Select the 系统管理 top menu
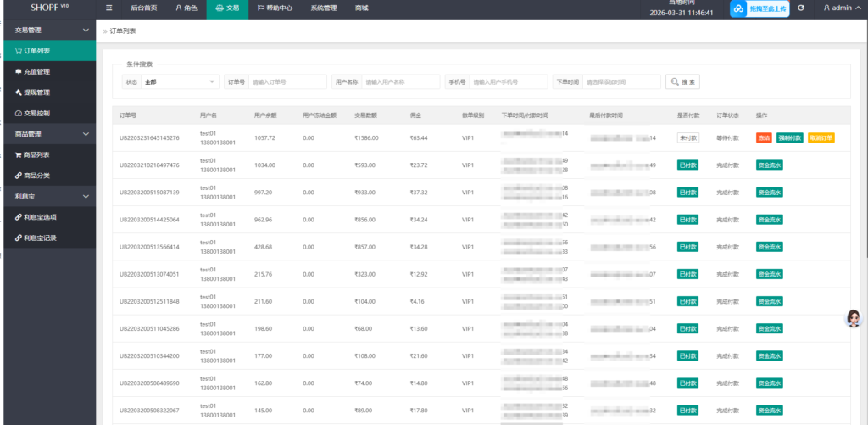The height and width of the screenshot is (425, 868). [x=323, y=8]
